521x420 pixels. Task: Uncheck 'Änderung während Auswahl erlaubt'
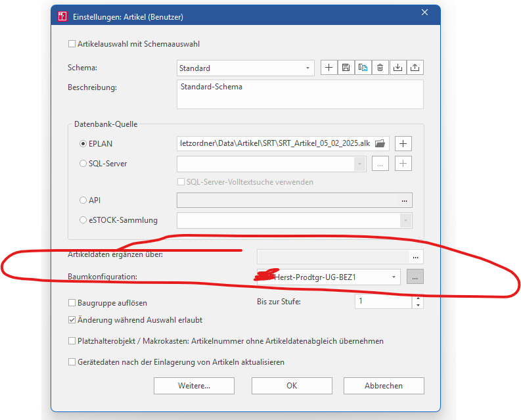tap(72, 320)
